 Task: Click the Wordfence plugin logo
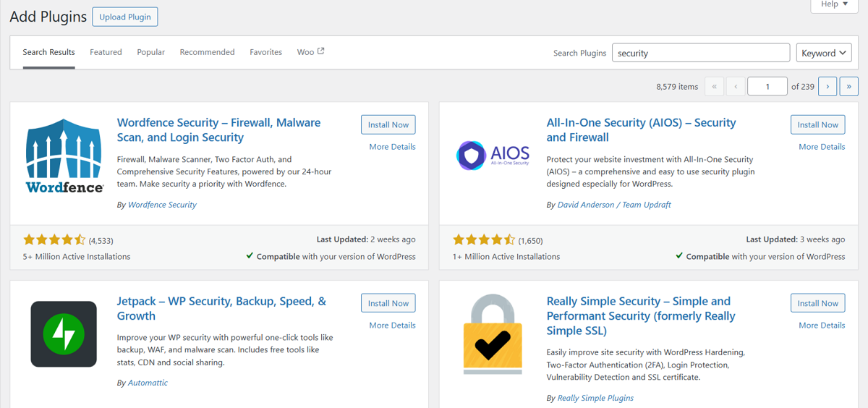(x=64, y=156)
